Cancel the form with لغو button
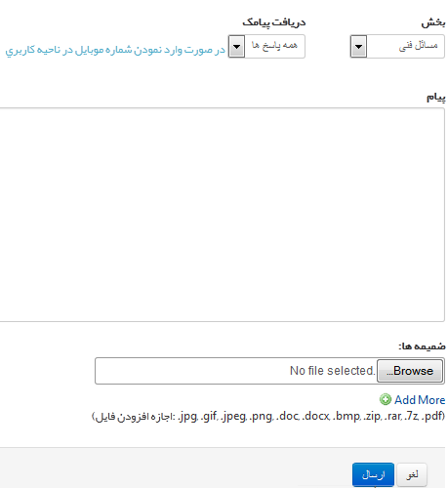448x488 pixels. tap(412, 475)
